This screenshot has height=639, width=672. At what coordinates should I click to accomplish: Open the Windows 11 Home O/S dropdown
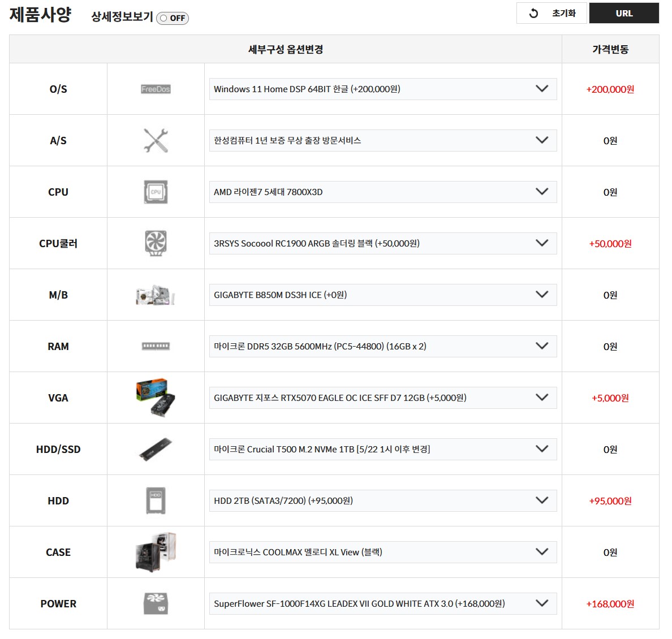tap(383, 89)
